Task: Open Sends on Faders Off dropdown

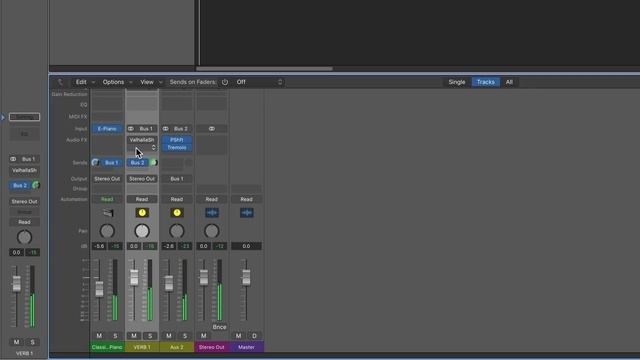Action: 259,82
